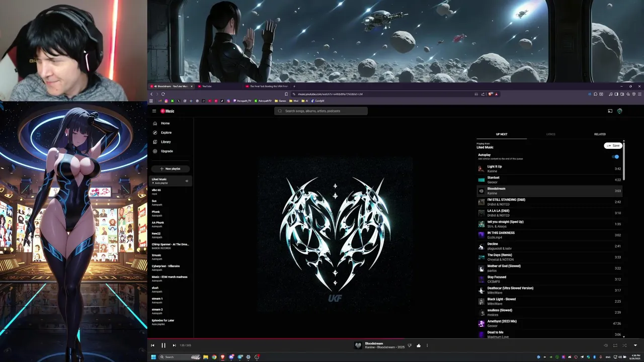644x362 pixels.
Task: Open more actions for Bloodstream
Action: tap(427, 345)
